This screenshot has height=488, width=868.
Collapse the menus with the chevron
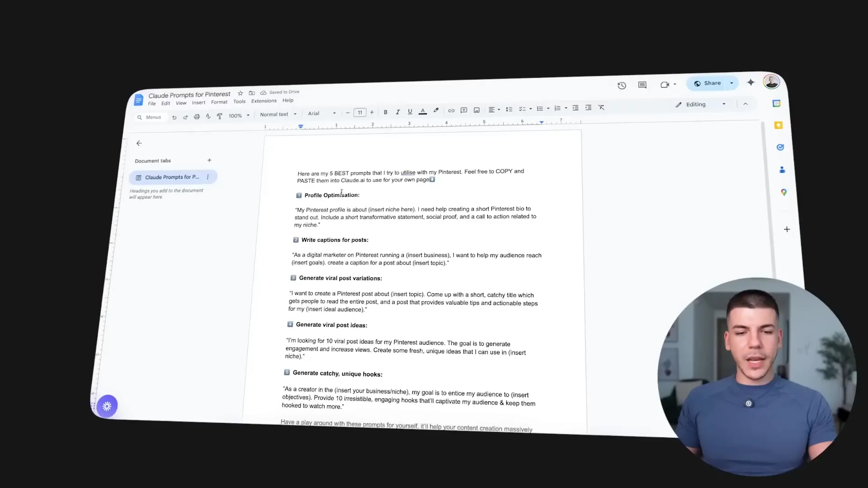coord(745,104)
